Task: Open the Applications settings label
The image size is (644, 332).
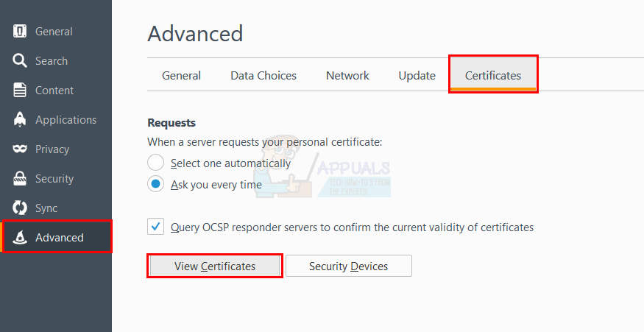Action: pyautogui.click(x=66, y=120)
